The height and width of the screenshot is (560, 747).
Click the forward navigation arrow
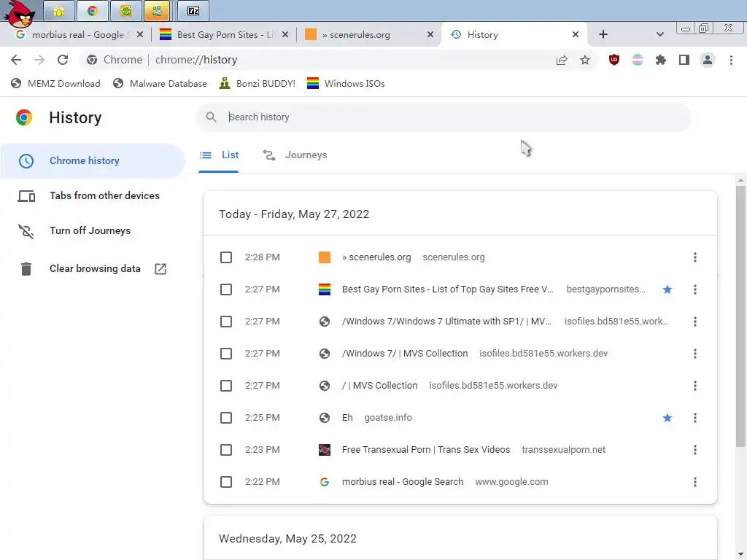tap(39, 60)
